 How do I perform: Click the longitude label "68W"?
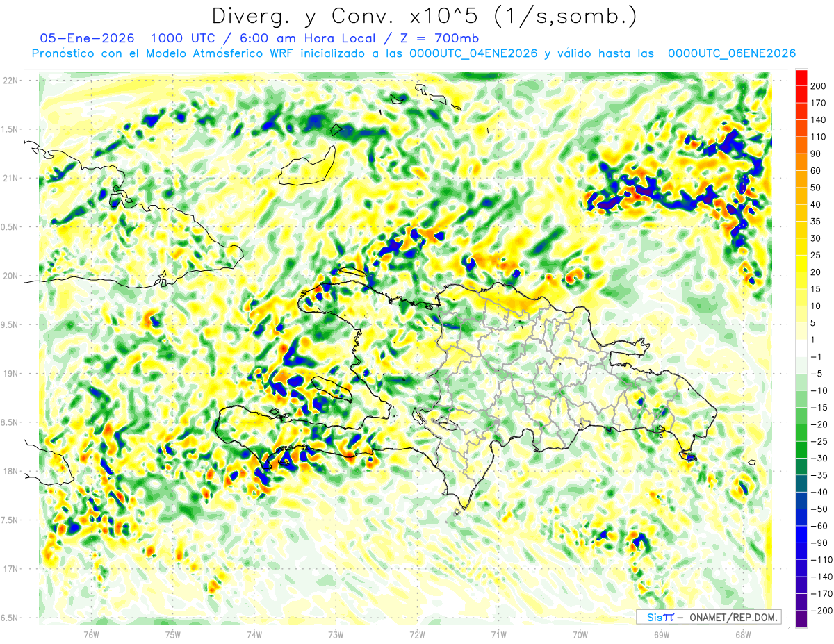click(743, 634)
